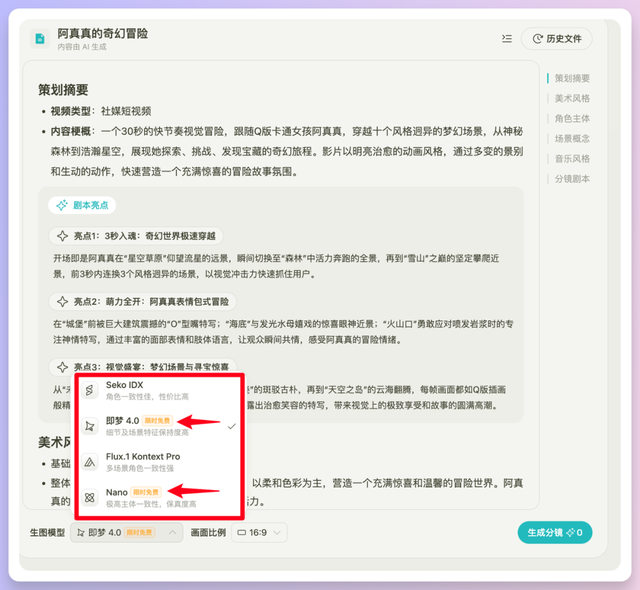Screen dimensions: 640x590
Task: Click the Seko IDX logo icon
Action: pyautogui.click(x=89, y=390)
